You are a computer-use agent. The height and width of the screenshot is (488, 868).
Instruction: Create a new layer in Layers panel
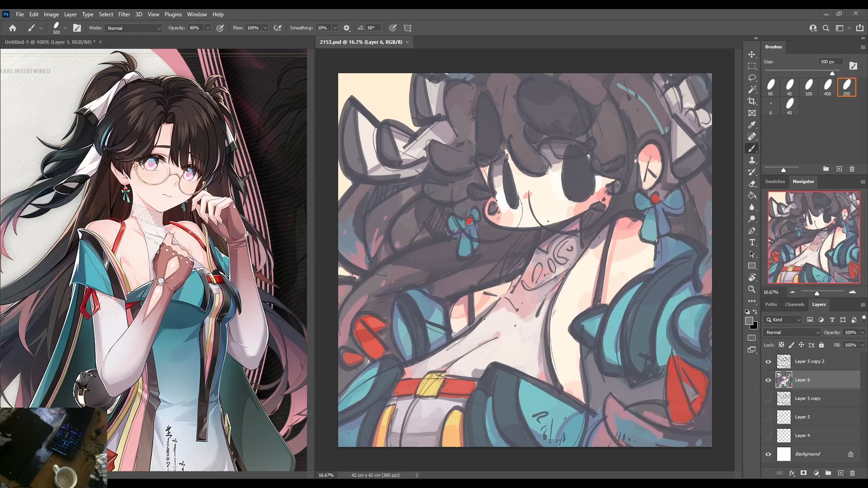(x=840, y=473)
